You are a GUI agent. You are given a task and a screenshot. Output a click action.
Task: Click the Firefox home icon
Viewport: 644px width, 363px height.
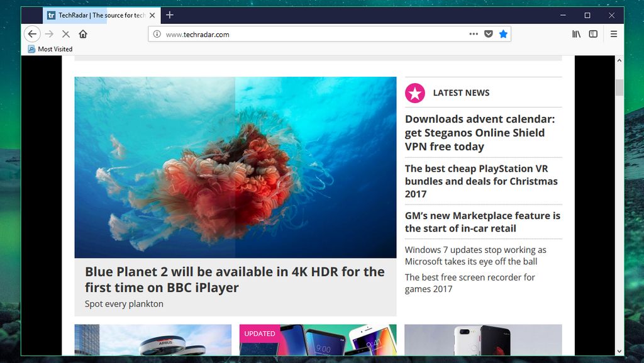point(84,34)
